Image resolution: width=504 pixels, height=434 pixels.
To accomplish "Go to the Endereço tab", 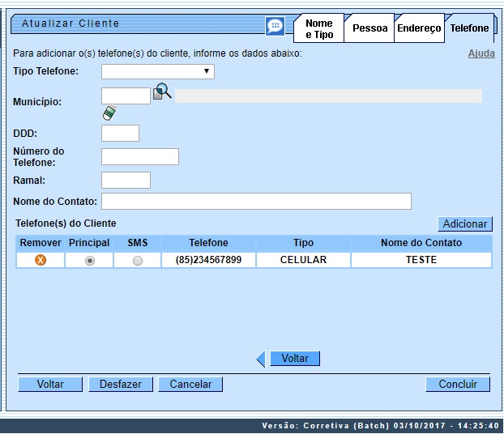I will coord(419,28).
